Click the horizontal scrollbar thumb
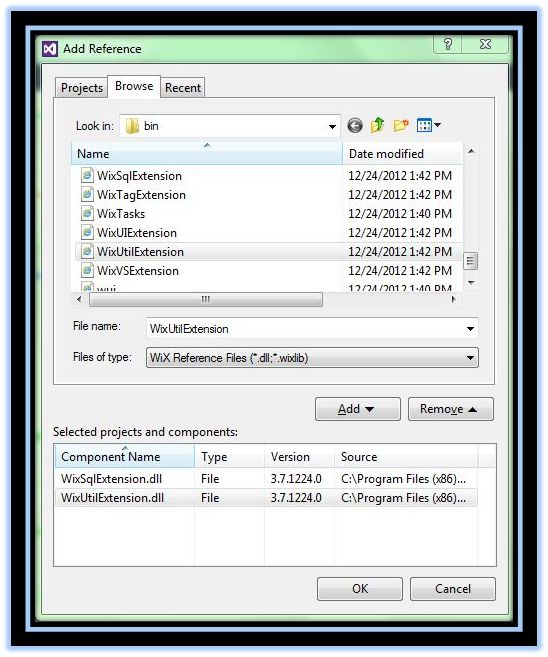 click(x=206, y=300)
